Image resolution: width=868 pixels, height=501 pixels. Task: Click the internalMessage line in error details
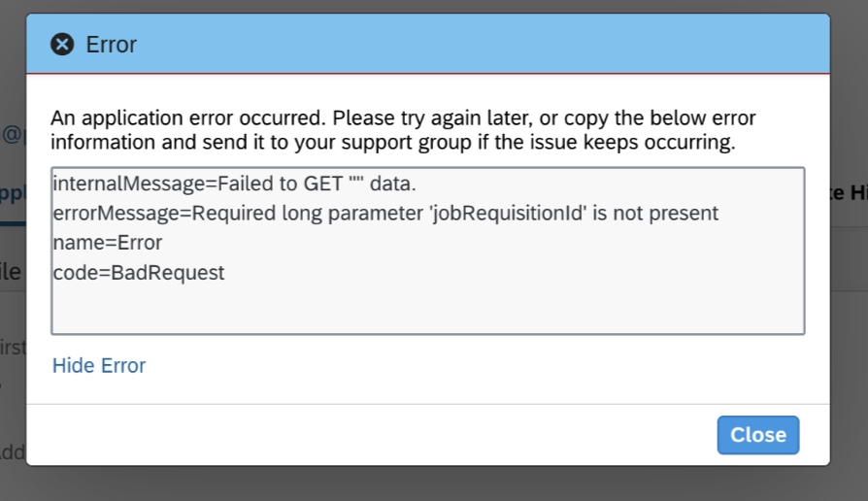(x=234, y=184)
